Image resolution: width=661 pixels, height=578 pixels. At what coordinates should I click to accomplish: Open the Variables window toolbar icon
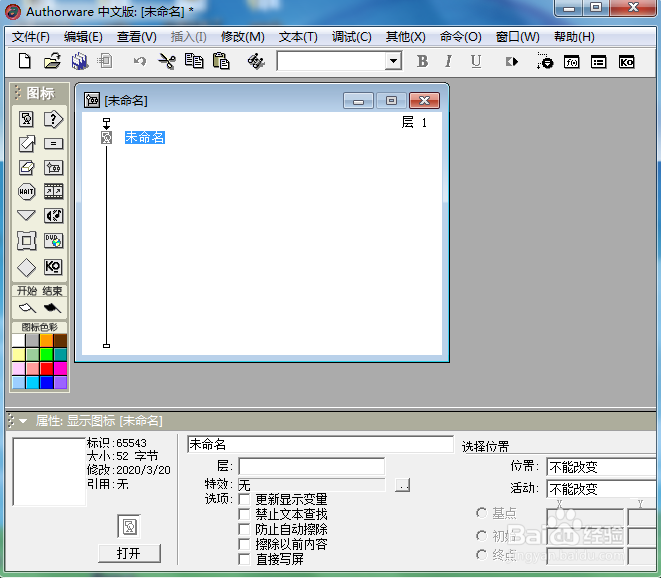click(x=599, y=62)
